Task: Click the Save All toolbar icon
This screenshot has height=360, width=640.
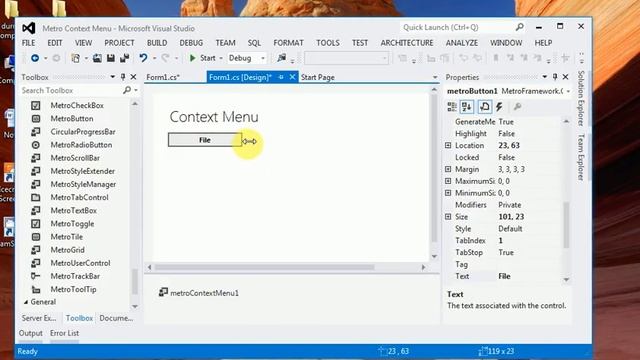Action: (124, 58)
